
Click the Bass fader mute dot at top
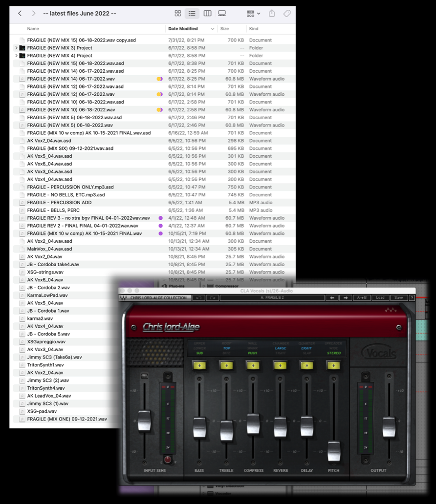(x=199, y=379)
